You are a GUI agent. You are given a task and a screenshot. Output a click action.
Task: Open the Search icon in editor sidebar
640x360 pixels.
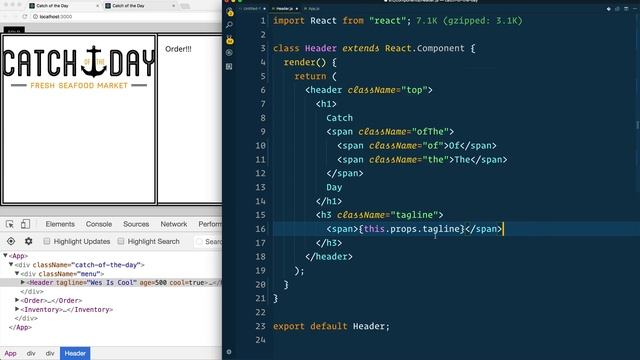coord(229,25)
